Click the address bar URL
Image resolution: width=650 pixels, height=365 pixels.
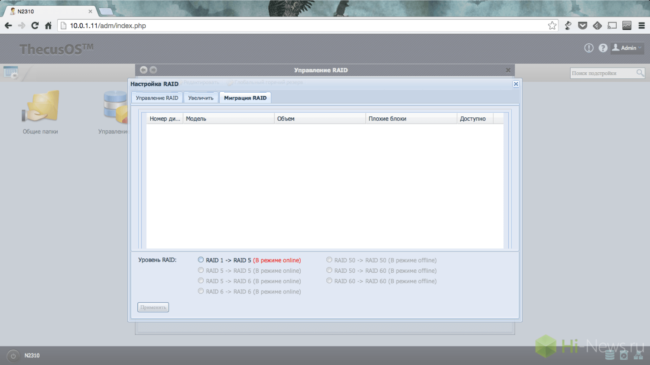point(108,26)
